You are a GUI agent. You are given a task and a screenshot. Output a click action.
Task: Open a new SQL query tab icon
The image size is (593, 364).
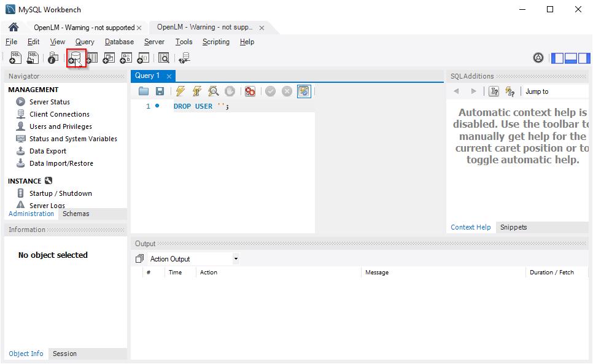coord(16,58)
